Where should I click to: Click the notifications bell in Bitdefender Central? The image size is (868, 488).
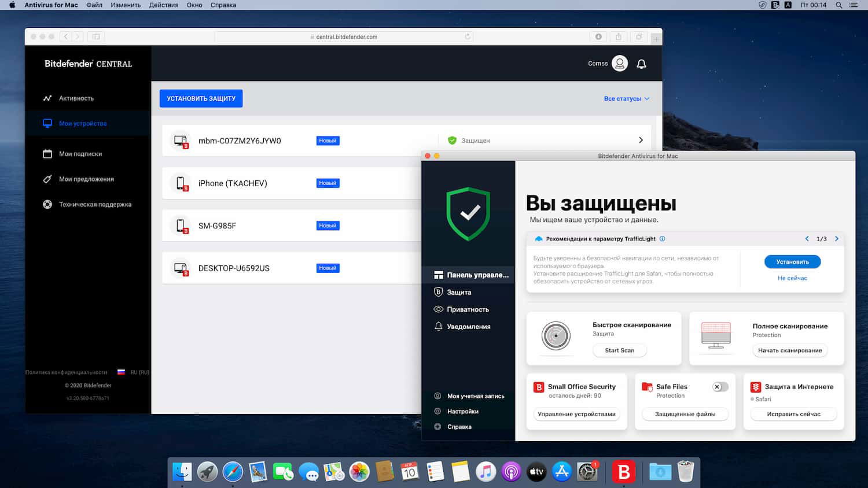coord(641,64)
